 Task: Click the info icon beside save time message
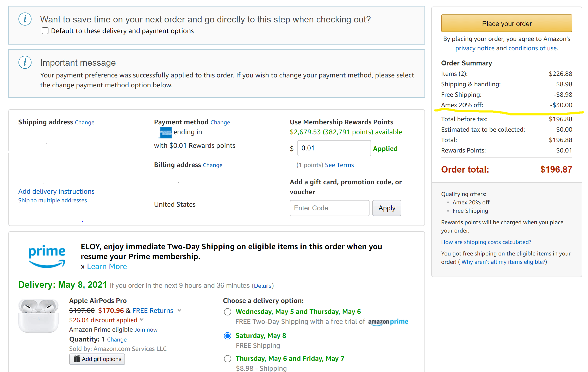coord(25,19)
